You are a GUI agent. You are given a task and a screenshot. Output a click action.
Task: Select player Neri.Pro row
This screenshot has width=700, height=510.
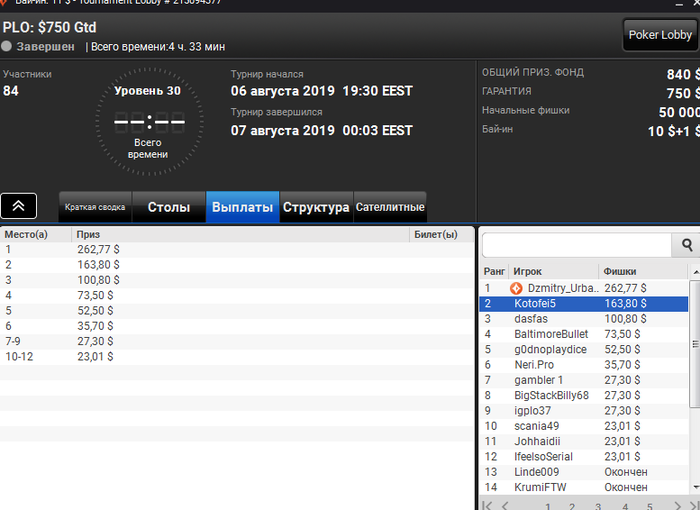pos(584,365)
